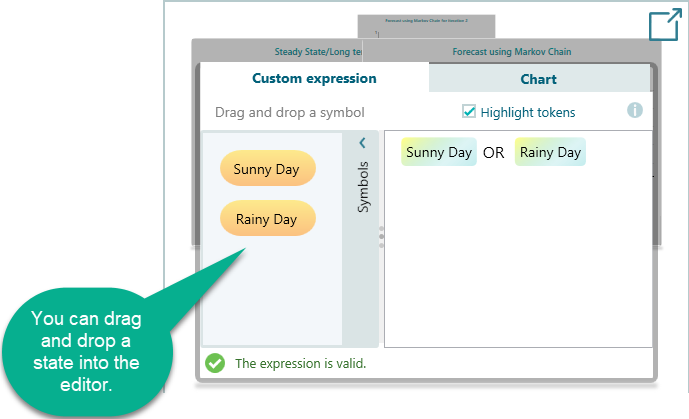The image size is (689, 419).
Task: Click the vertical Symbols label
Action: click(363, 187)
